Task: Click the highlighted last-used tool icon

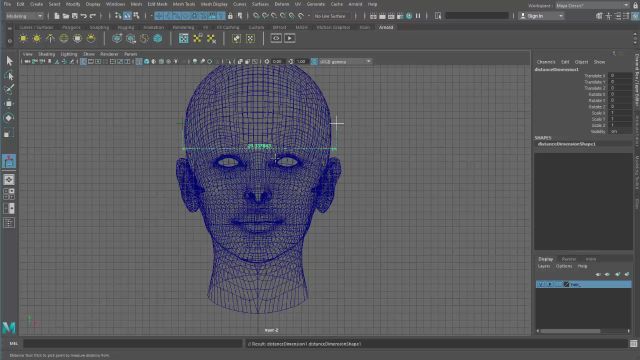Action: pyautogui.click(x=9, y=161)
